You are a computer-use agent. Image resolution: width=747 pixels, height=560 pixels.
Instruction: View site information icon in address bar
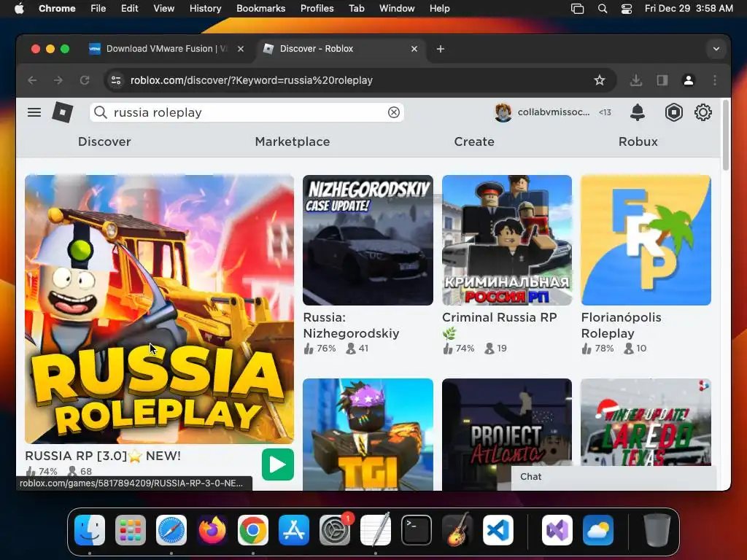[116, 80]
